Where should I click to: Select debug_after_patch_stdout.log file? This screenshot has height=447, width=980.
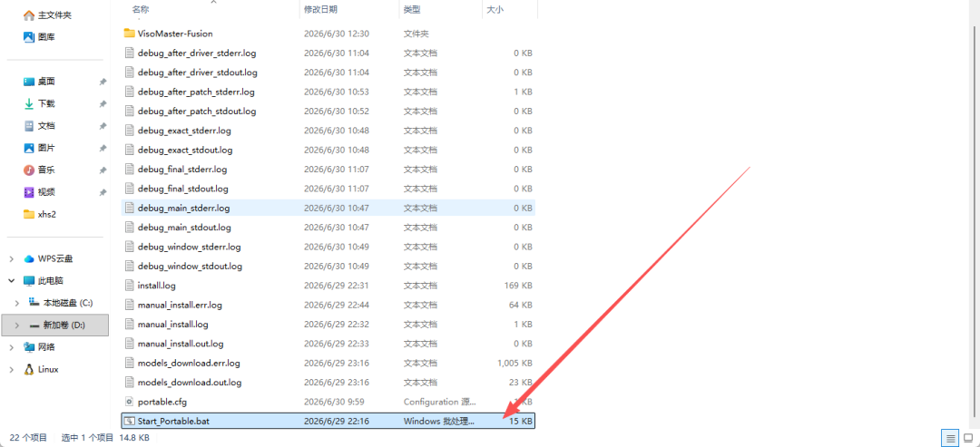pyautogui.click(x=328, y=112)
